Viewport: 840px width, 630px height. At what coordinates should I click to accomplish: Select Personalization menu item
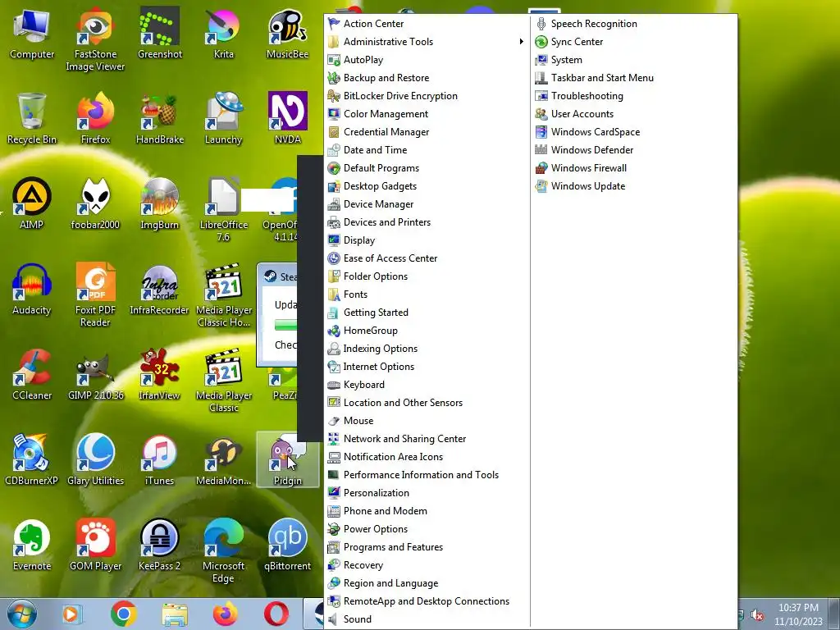427,493
